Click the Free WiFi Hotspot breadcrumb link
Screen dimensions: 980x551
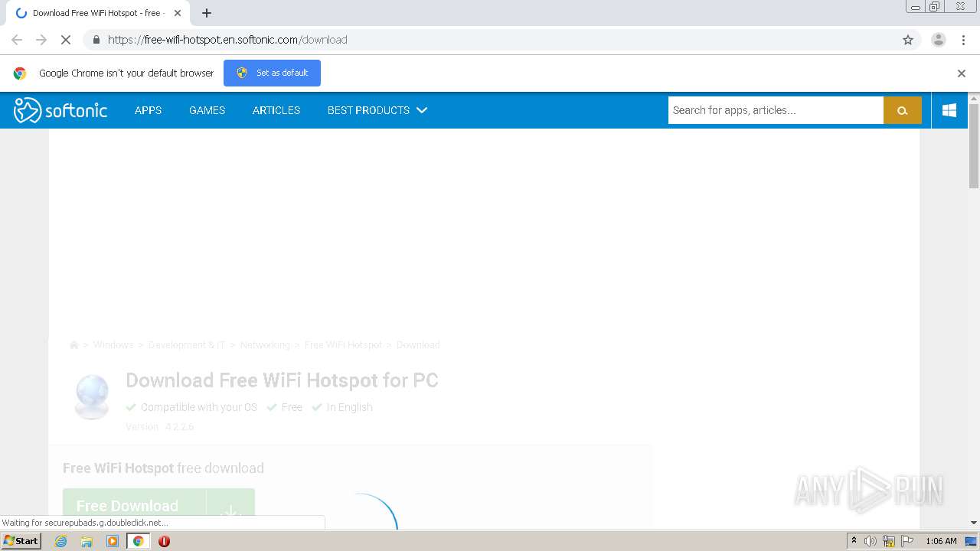coord(343,345)
